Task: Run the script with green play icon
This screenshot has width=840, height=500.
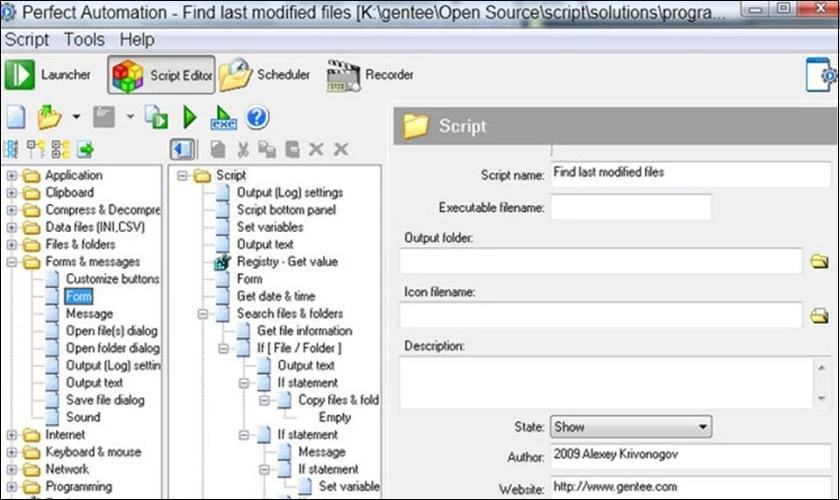Action: (x=190, y=117)
